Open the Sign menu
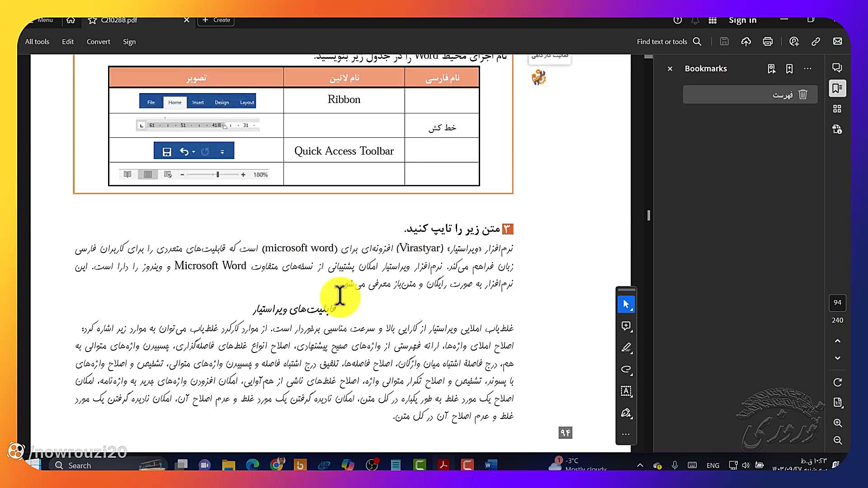The width and height of the screenshot is (868, 488). (129, 42)
